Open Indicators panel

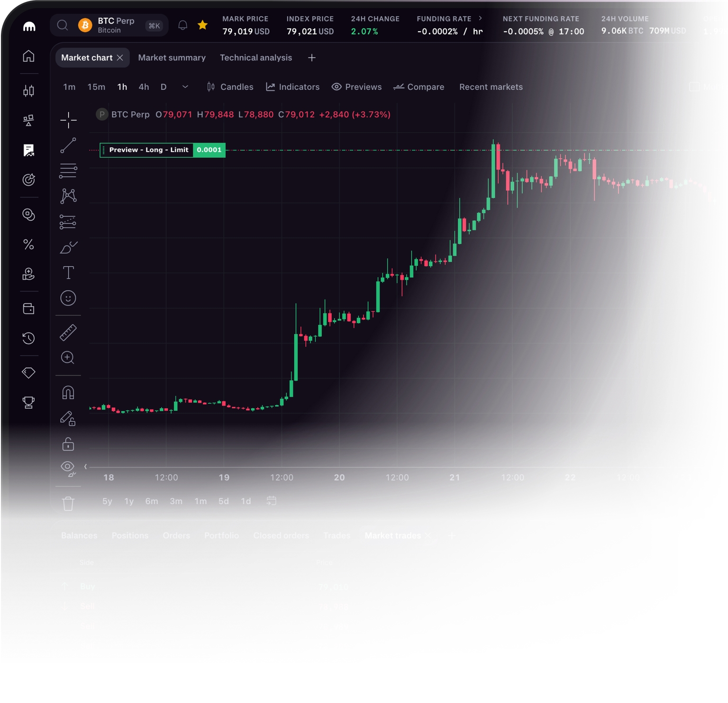pyautogui.click(x=292, y=87)
